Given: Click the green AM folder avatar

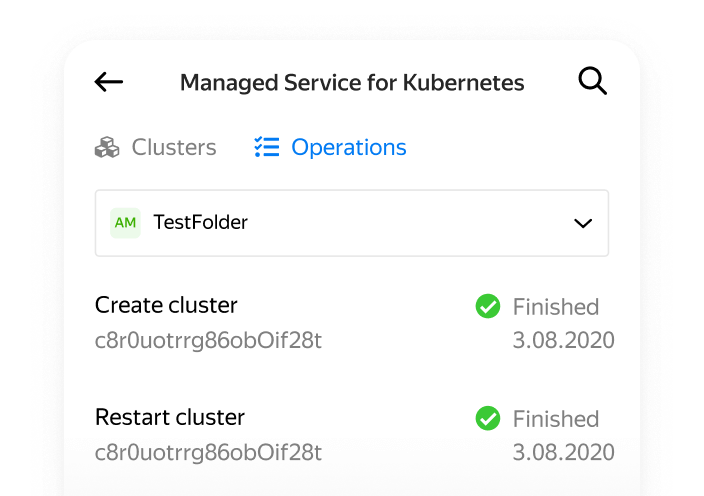Looking at the screenshot, I should coord(125,223).
